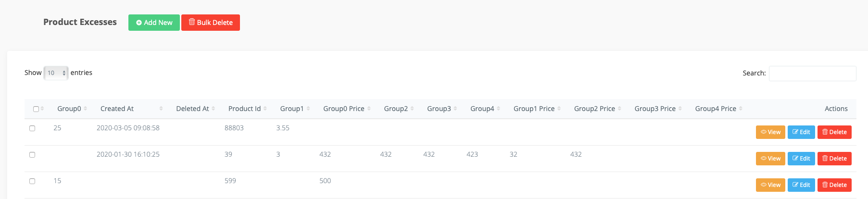Click the Deleted At sort icon
This screenshot has height=199, width=868.
[x=213, y=109]
